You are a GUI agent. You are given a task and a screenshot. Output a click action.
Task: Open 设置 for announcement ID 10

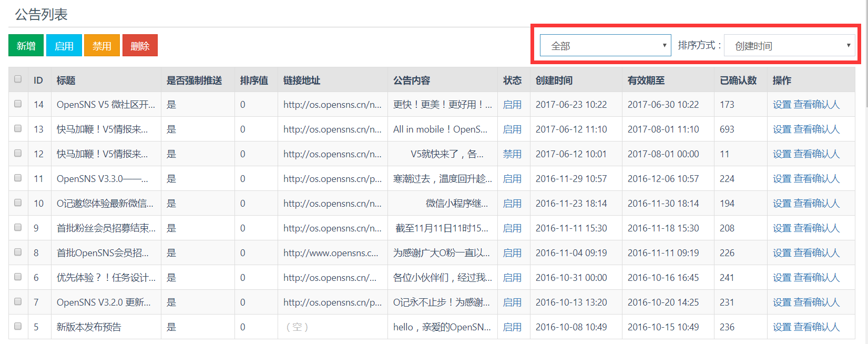click(782, 204)
